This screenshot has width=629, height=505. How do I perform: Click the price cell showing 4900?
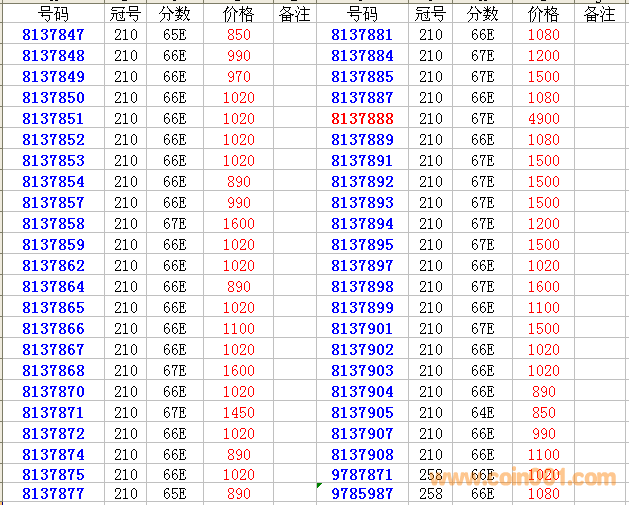click(x=543, y=118)
